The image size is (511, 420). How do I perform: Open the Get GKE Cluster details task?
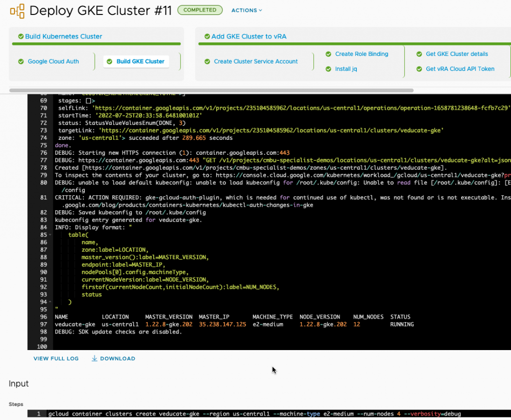[x=457, y=54]
